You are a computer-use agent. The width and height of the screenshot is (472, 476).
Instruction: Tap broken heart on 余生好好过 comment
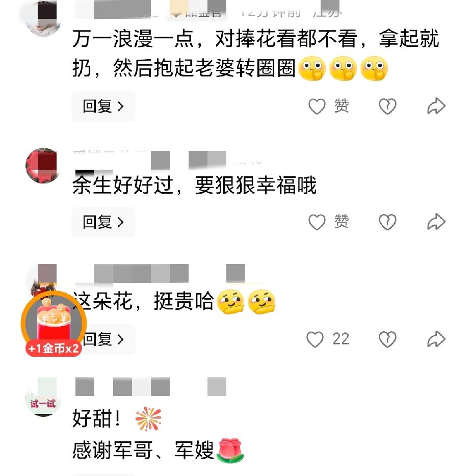pyautogui.click(x=387, y=222)
